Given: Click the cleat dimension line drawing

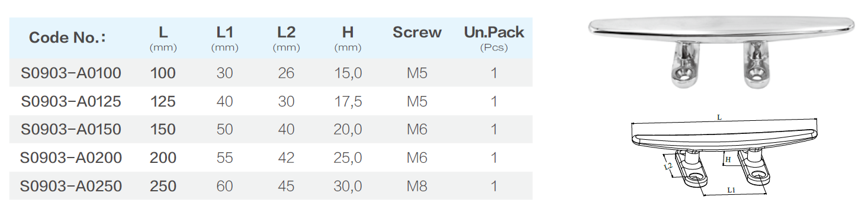Looking at the screenshot, I should 726,155.
